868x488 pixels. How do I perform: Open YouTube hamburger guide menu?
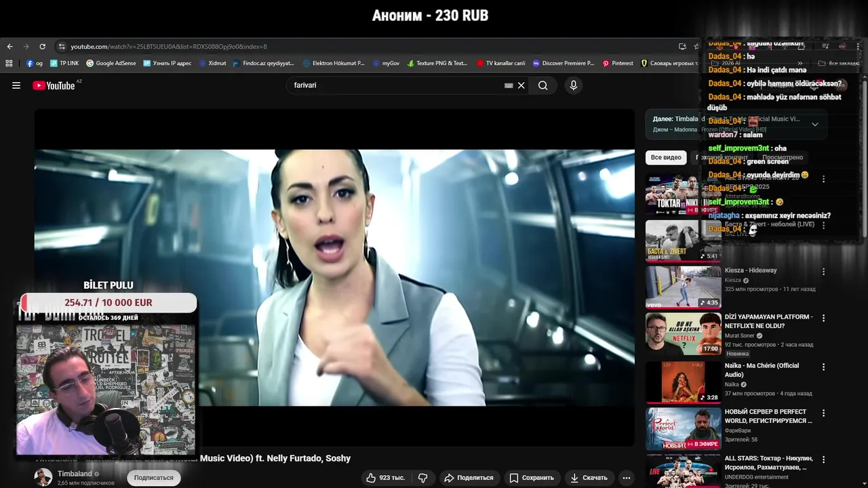(x=16, y=85)
